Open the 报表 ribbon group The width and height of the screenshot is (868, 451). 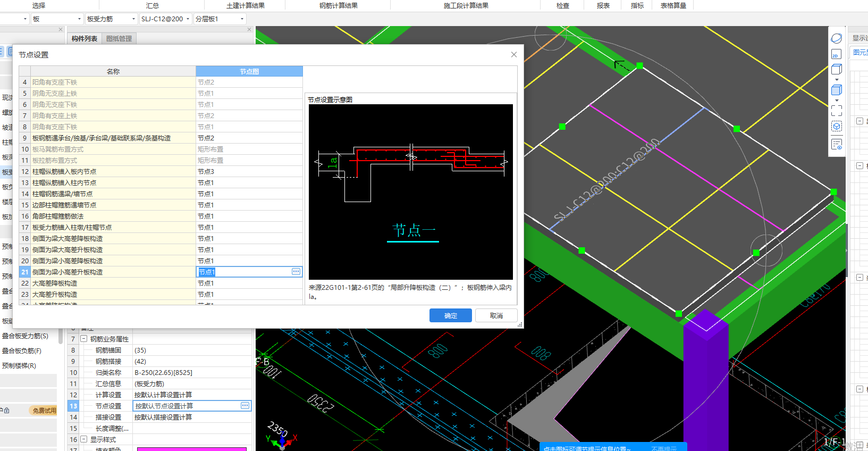pyautogui.click(x=603, y=5)
